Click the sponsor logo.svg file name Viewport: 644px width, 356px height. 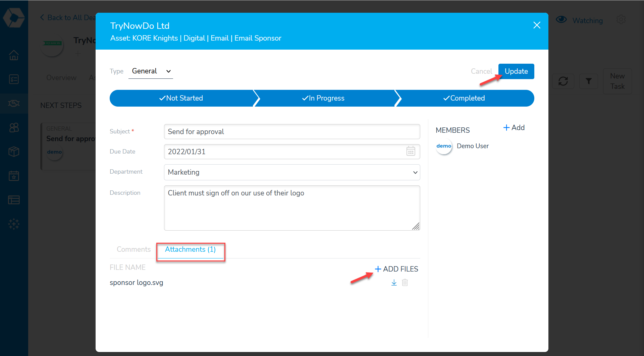pos(137,283)
